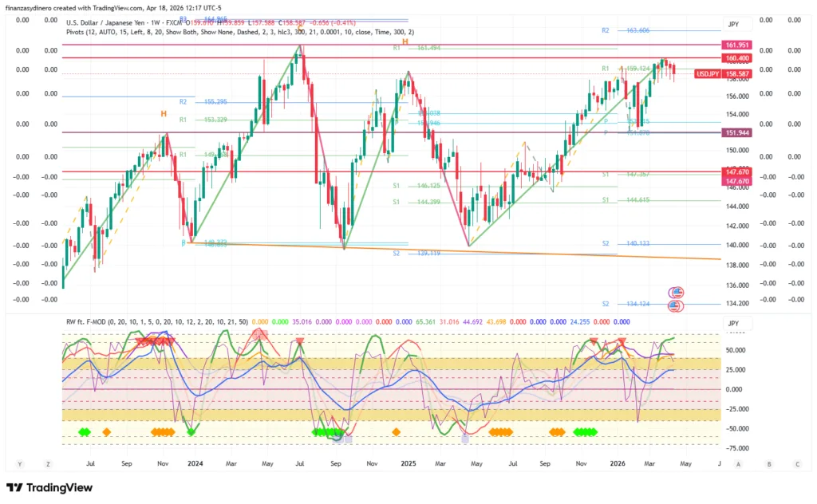817x504 pixels.
Task: Click the 2025 label on the time axis
Action: click(x=408, y=463)
